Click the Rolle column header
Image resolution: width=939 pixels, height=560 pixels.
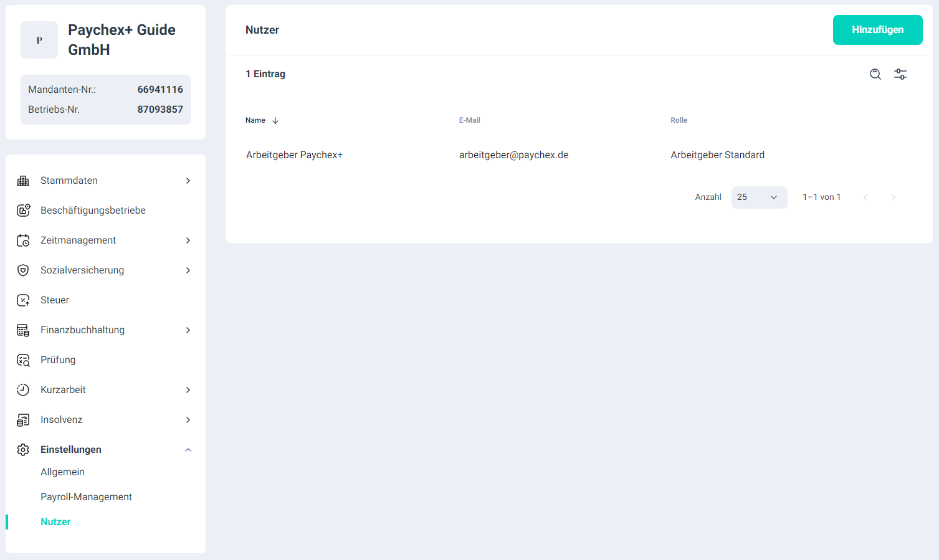point(679,120)
